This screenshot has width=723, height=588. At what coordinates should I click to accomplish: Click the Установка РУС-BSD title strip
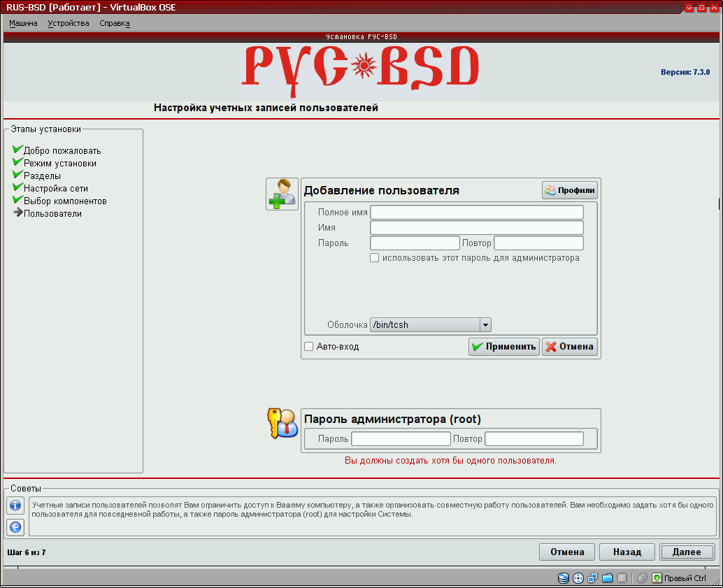click(361, 37)
